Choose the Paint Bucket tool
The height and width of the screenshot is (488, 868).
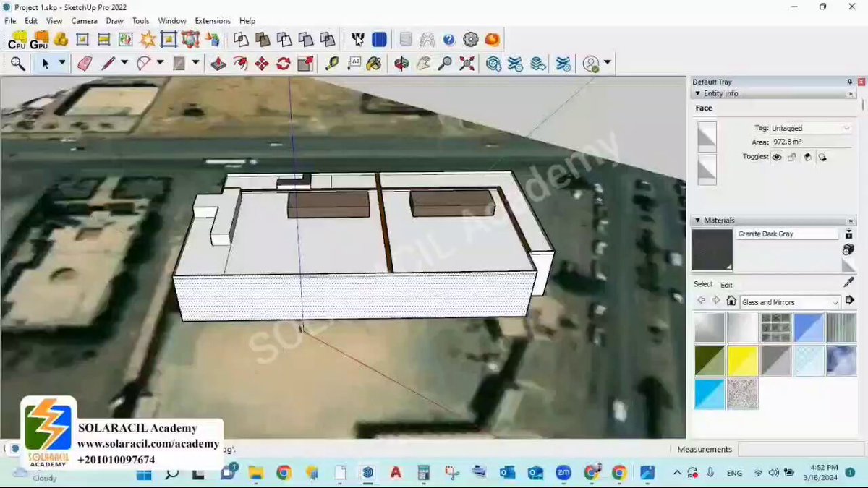coord(374,64)
